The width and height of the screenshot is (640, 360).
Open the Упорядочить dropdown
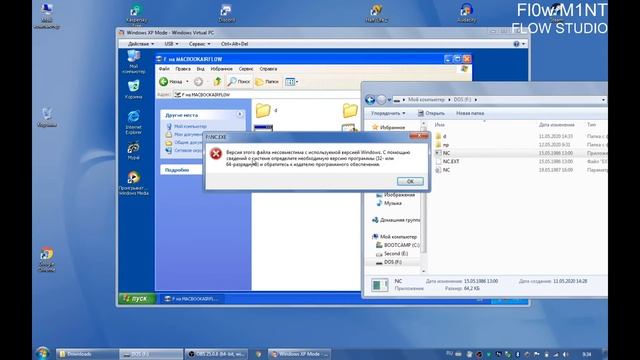388,113
